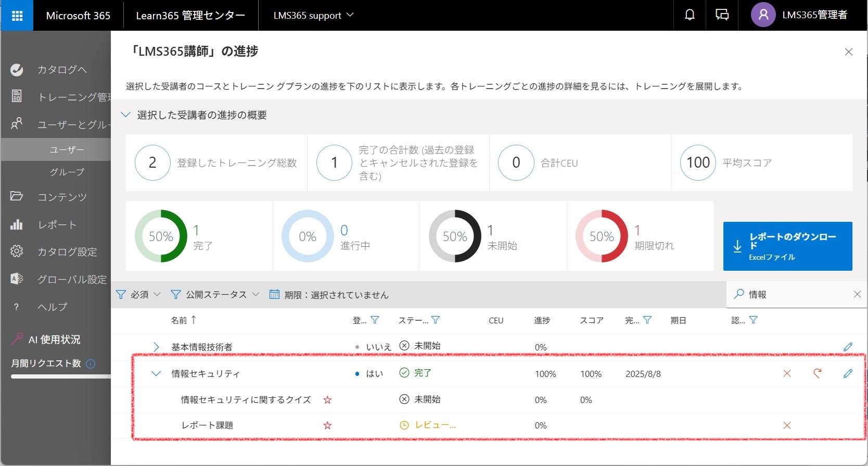Click the グローバル設定 icon
The width and height of the screenshot is (868, 466).
(17, 279)
